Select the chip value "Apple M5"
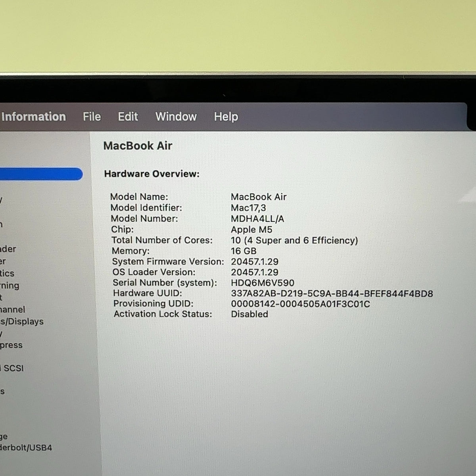476x476 pixels. tap(251, 230)
